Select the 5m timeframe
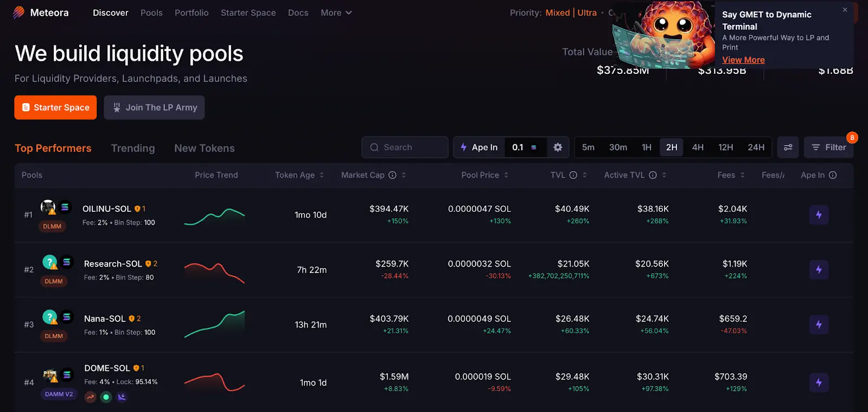The width and height of the screenshot is (868, 412). pyautogui.click(x=588, y=147)
